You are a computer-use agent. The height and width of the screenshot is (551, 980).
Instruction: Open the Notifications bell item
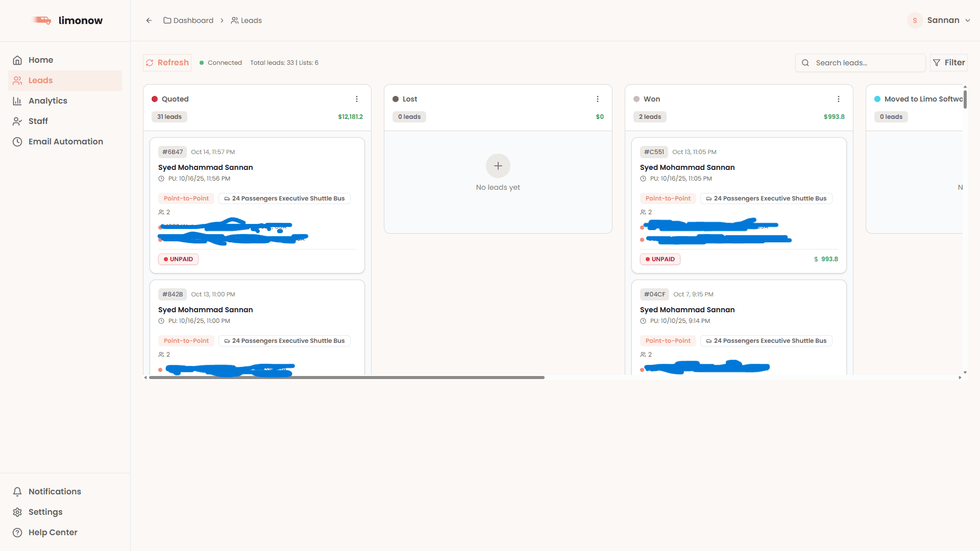55,491
